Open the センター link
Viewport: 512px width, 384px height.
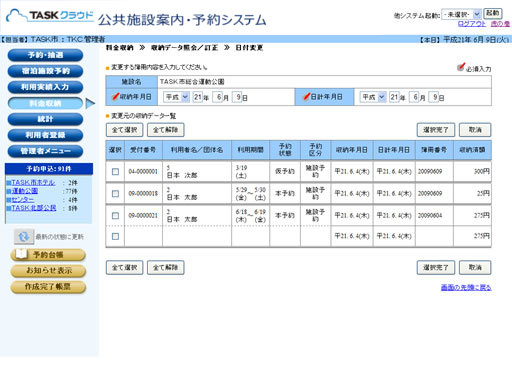[x=23, y=200]
